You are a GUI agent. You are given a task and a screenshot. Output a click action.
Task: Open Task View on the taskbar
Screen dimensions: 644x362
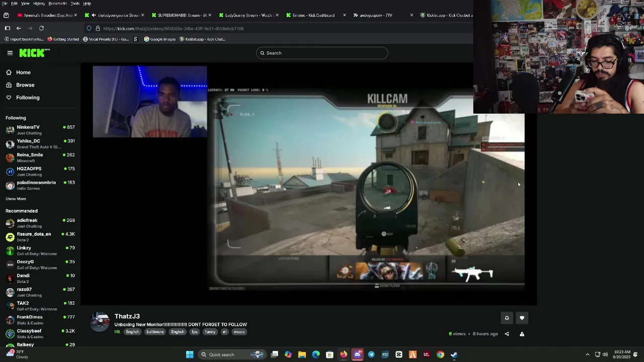point(274,354)
